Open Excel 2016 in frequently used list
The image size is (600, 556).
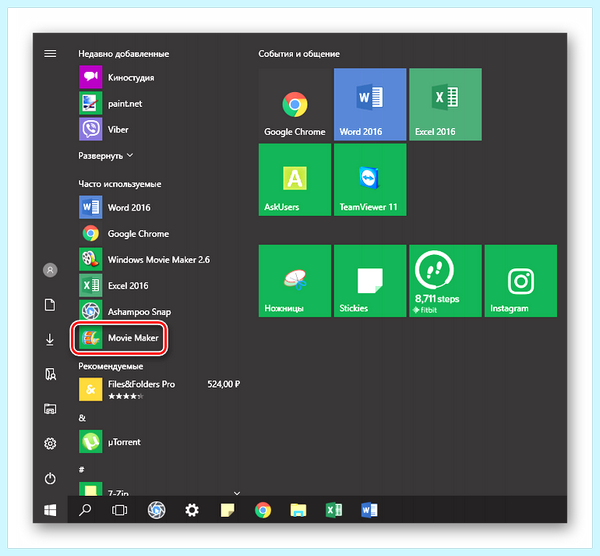point(114,285)
